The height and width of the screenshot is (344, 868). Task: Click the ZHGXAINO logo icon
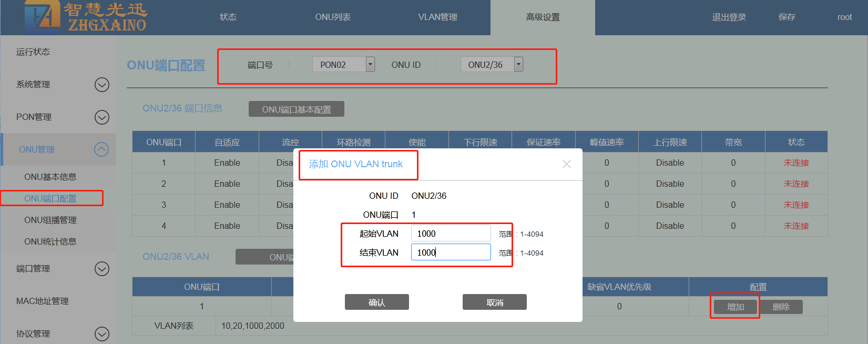click(x=43, y=16)
